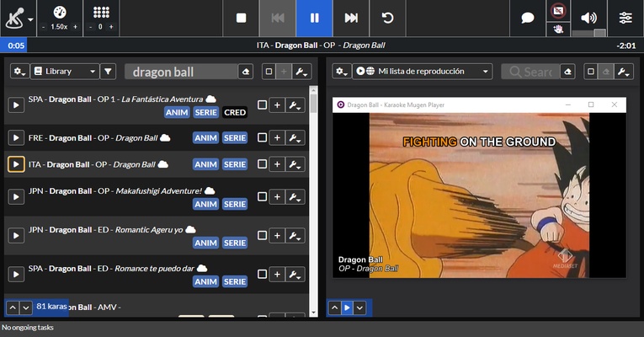Open the Karaoke Mugen logo menu

pyautogui.click(x=18, y=18)
